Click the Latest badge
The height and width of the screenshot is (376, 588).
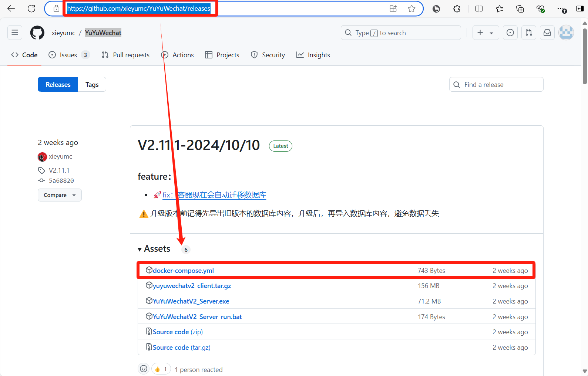point(280,146)
